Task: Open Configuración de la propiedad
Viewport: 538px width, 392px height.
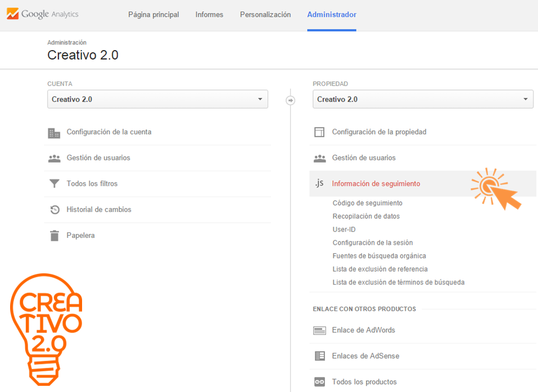Action: pos(379,132)
